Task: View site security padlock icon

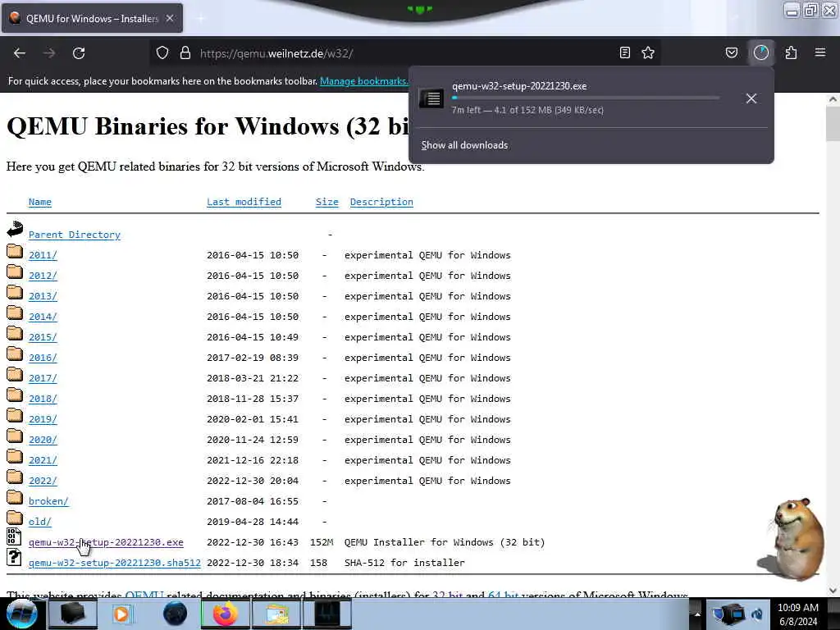Action: pyautogui.click(x=185, y=53)
